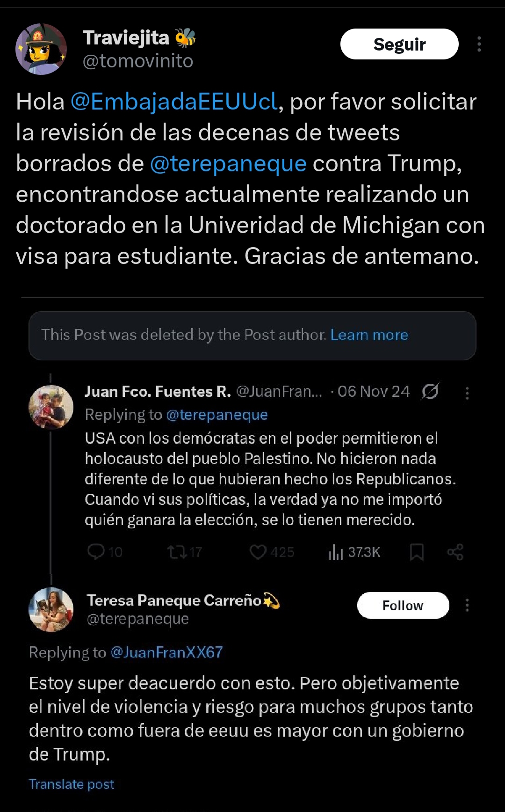Like the post with 425 likes

tap(258, 552)
